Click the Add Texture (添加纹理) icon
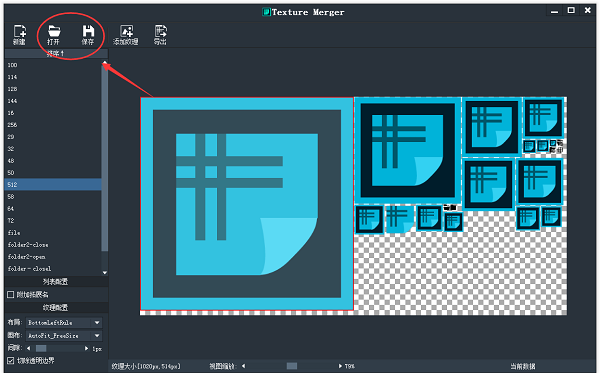Viewport: 600px width, 373px height. [x=126, y=34]
